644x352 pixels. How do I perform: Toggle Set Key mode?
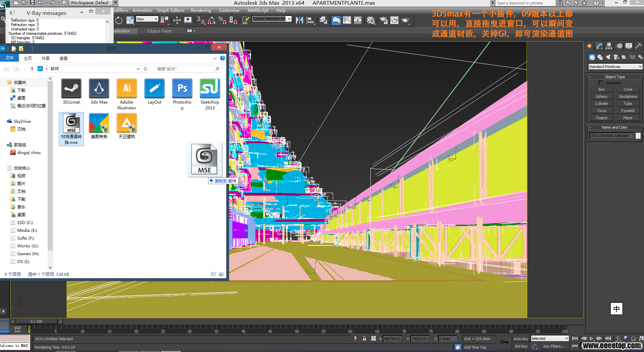[x=521, y=346]
